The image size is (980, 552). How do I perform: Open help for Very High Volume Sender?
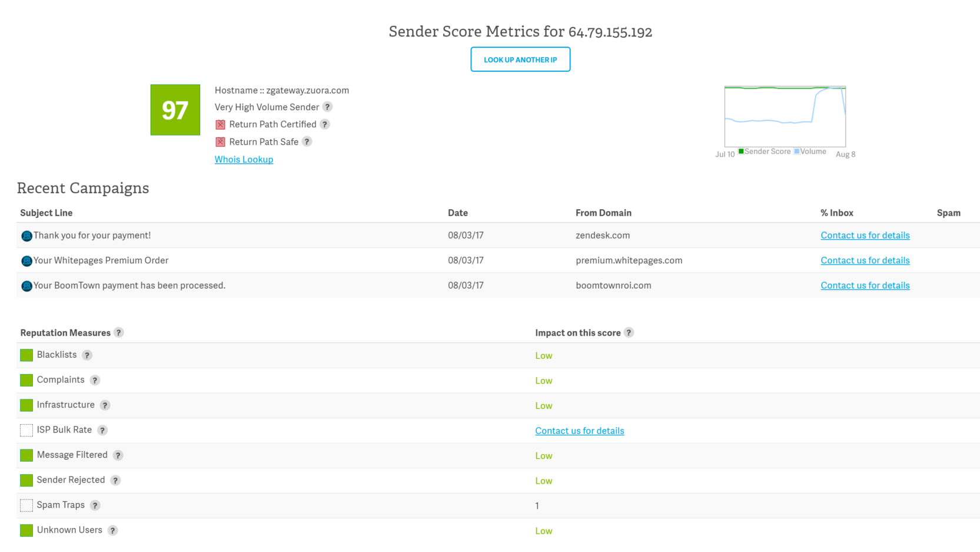coord(328,107)
